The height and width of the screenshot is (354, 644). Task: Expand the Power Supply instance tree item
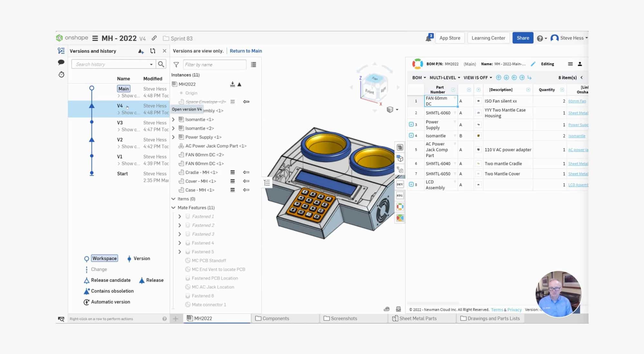pos(174,137)
